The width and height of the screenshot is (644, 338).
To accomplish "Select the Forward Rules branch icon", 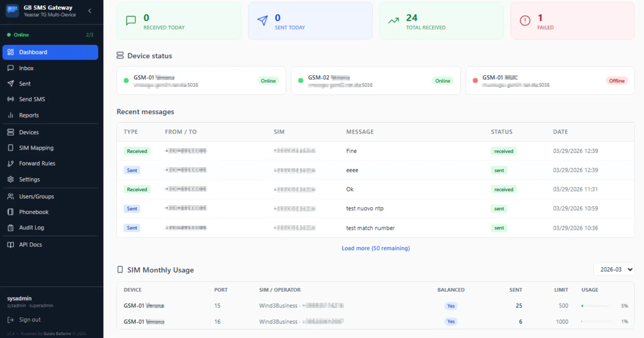I will [x=11, y=163].
